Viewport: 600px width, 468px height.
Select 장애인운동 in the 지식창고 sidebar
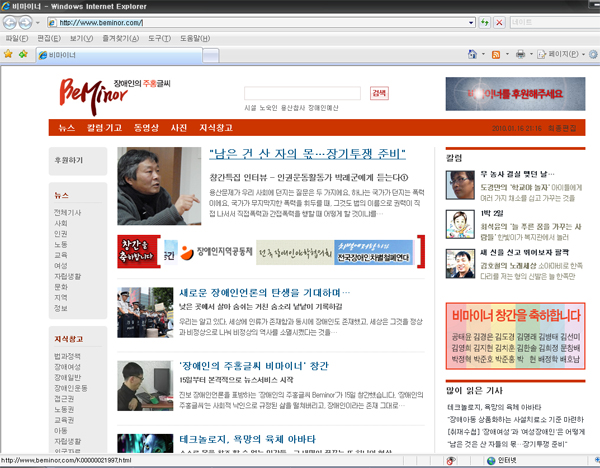pos(70,388)
